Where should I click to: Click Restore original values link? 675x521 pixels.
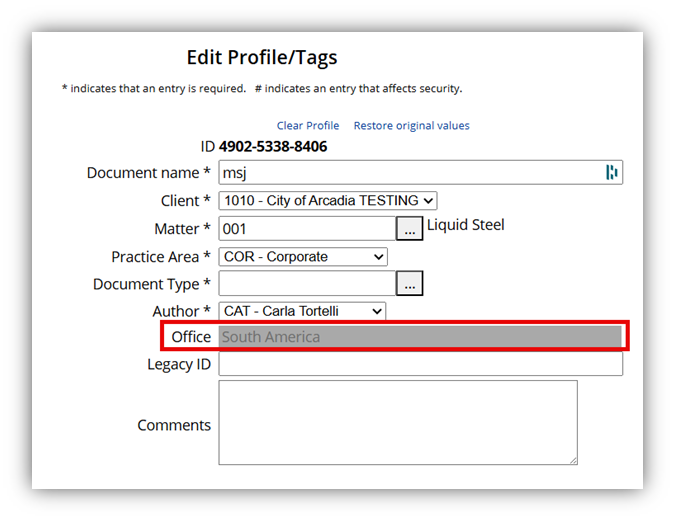point(411,126)
